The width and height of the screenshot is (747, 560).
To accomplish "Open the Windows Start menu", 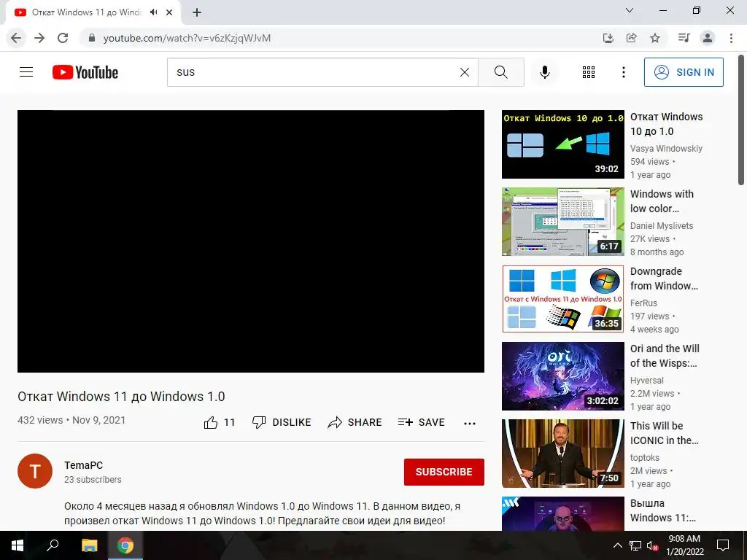I will coord(18,545).
